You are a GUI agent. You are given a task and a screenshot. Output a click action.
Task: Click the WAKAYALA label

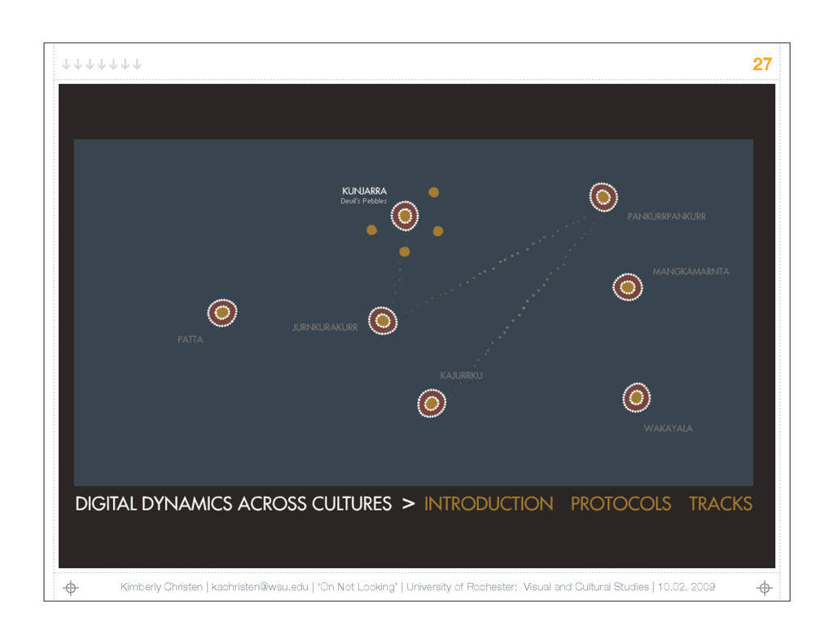pyautogui.click(x=668, y=428)
